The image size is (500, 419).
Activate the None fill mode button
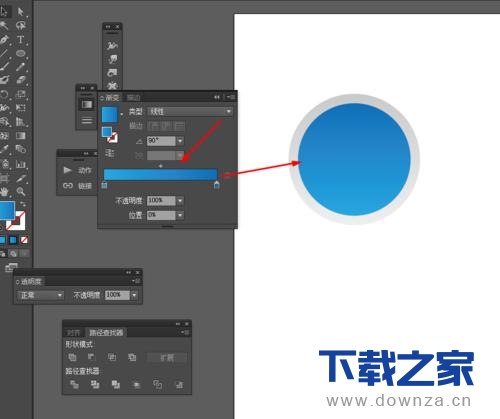point(24,240)
